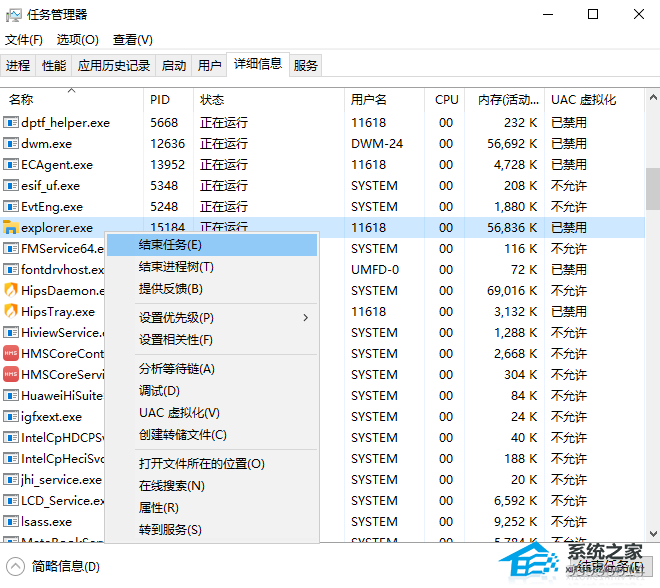Sort by the UAC 虚拟化 column header
The height and width of the screenshot is (588, 660).
(594, 100)
